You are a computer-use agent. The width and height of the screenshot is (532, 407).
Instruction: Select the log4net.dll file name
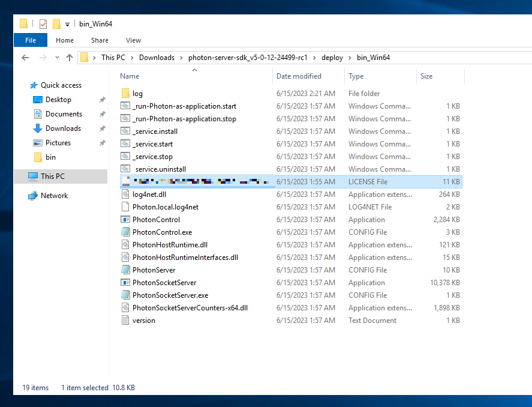click(149, 194)
